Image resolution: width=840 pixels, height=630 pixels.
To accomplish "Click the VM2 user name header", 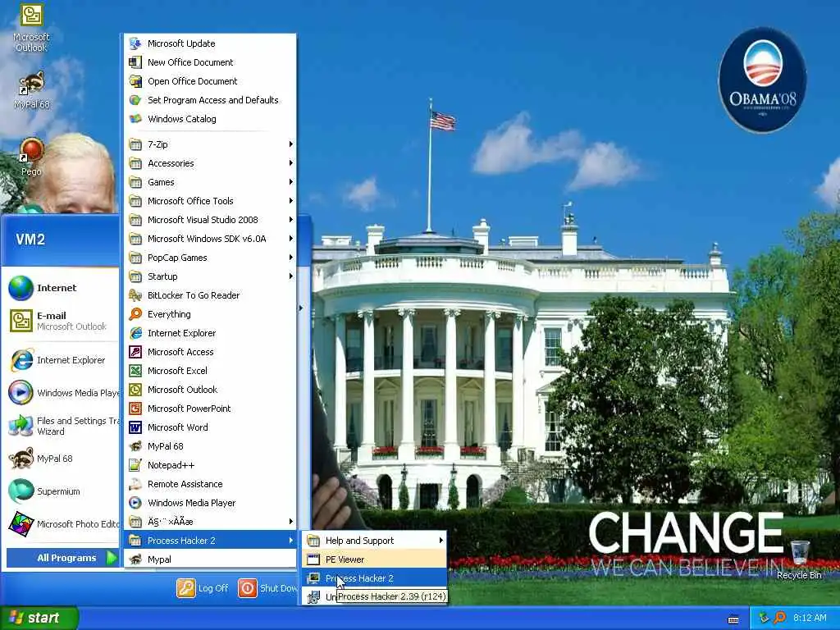I will click(x=30, y=239).
